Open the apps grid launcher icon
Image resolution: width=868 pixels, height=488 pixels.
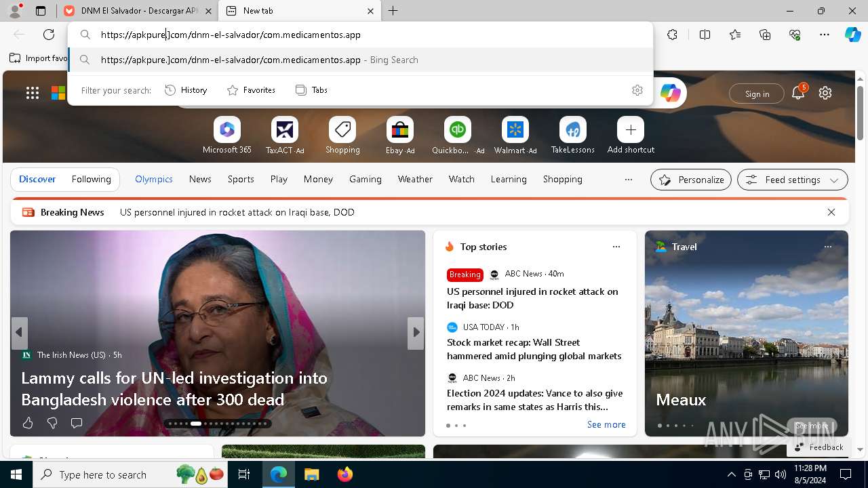[x=33, y=94]
